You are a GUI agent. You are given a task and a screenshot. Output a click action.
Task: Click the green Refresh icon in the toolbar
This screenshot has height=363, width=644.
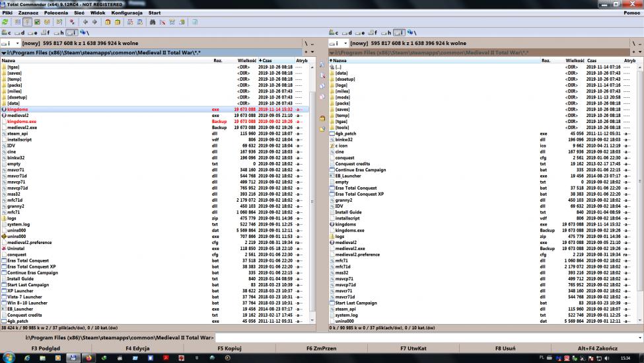[5, 22]
